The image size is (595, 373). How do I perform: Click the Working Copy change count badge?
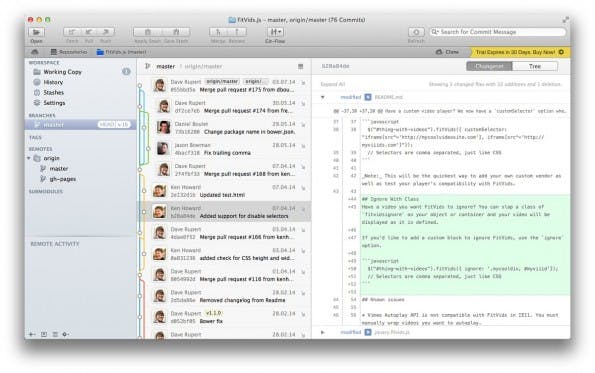click(126, 72)
